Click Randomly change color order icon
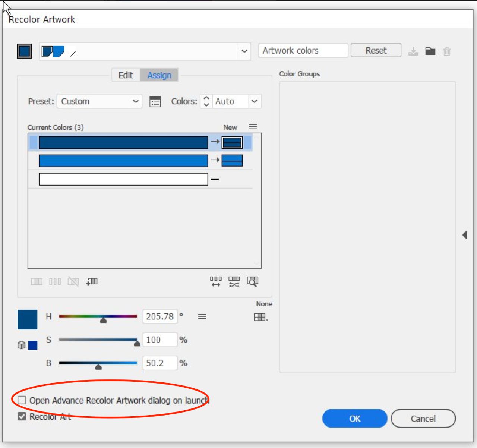Image resolution: width=477 pixels, height=448 pixels. pyautogui.click(x=216, y=281)
